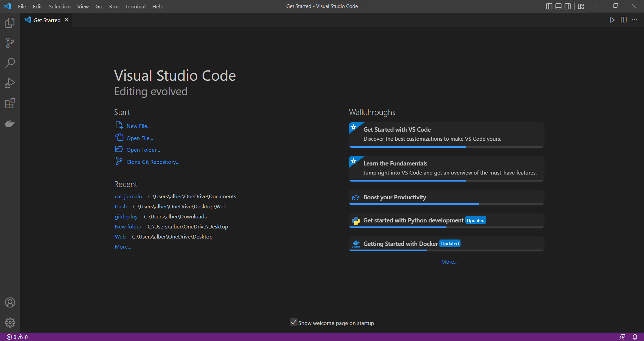Click the errors and warnings status indicator
The width and height of the screenshot is (644, 341).
coord(17,337)
